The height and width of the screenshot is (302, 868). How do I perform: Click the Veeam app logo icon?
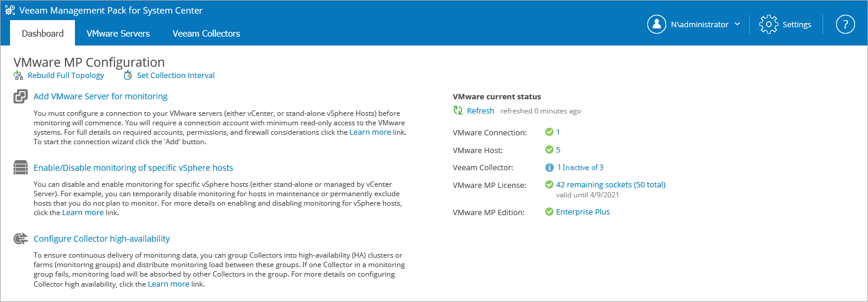coord(9,10)
